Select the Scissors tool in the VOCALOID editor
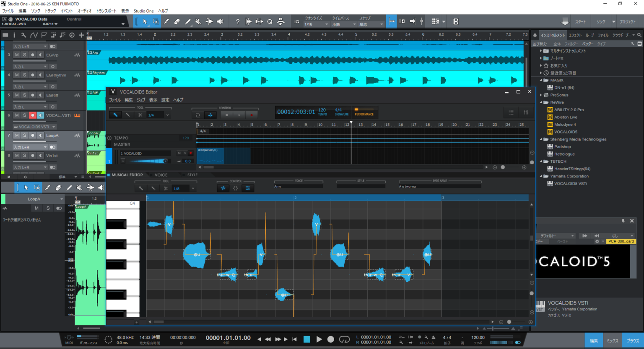This screenshot has height=349, width=644. (141, 115)
